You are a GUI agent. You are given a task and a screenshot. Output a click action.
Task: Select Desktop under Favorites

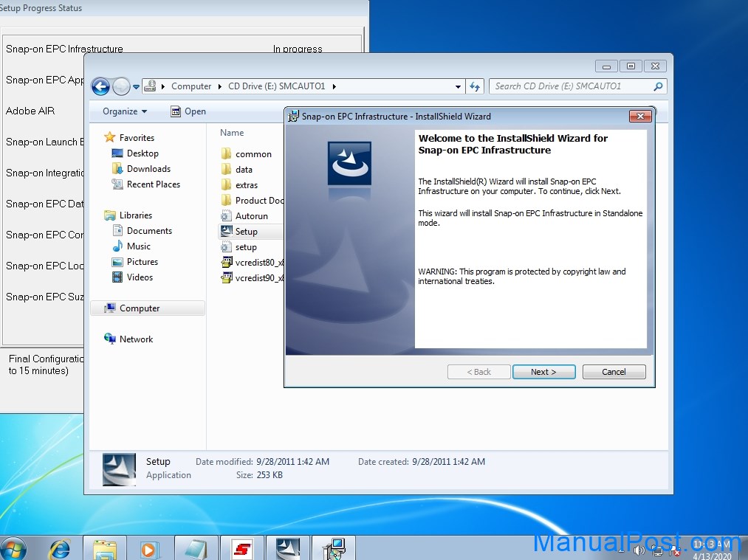143,153
